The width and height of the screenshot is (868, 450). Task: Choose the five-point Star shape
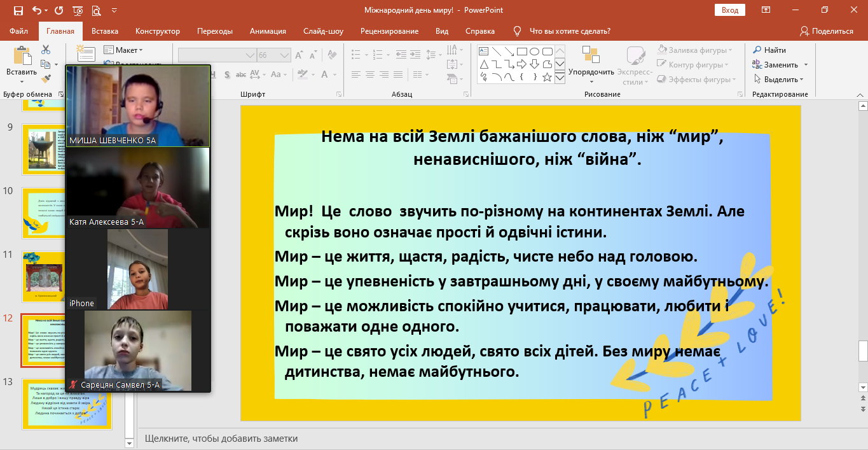pos(547,77)
